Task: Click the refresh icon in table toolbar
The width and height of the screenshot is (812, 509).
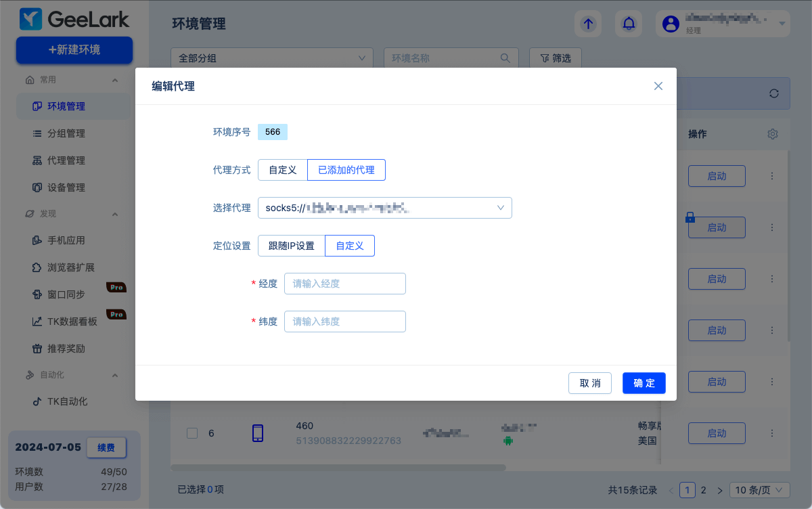Action: [x=774, y=93]
